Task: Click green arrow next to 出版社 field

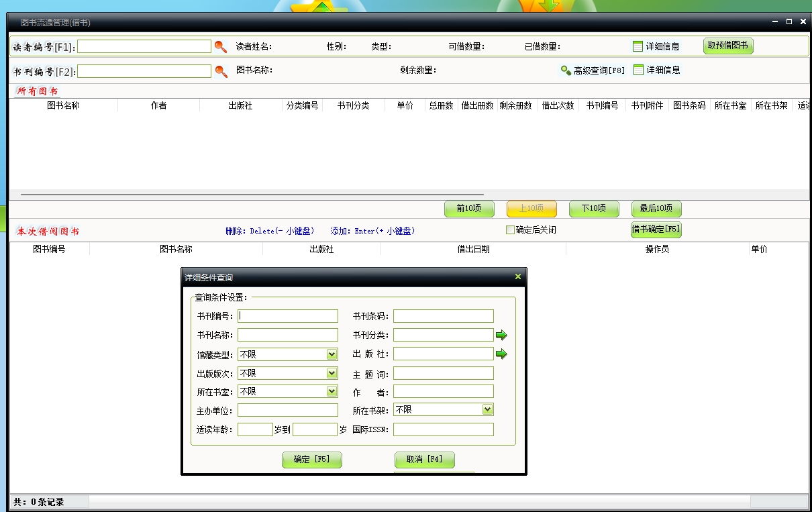Action: coord(501,354)
